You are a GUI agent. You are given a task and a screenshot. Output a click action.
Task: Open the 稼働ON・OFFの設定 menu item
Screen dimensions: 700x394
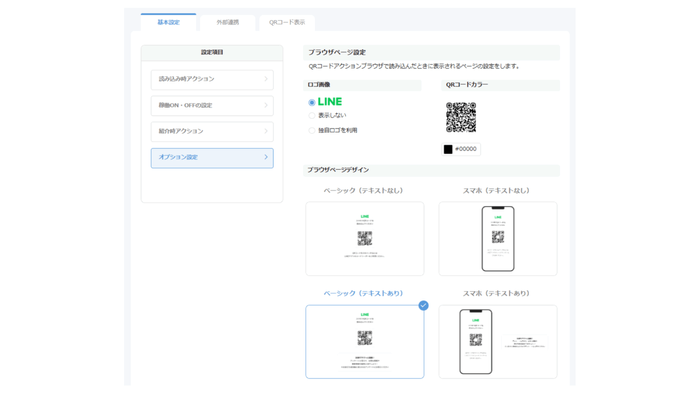212,105
